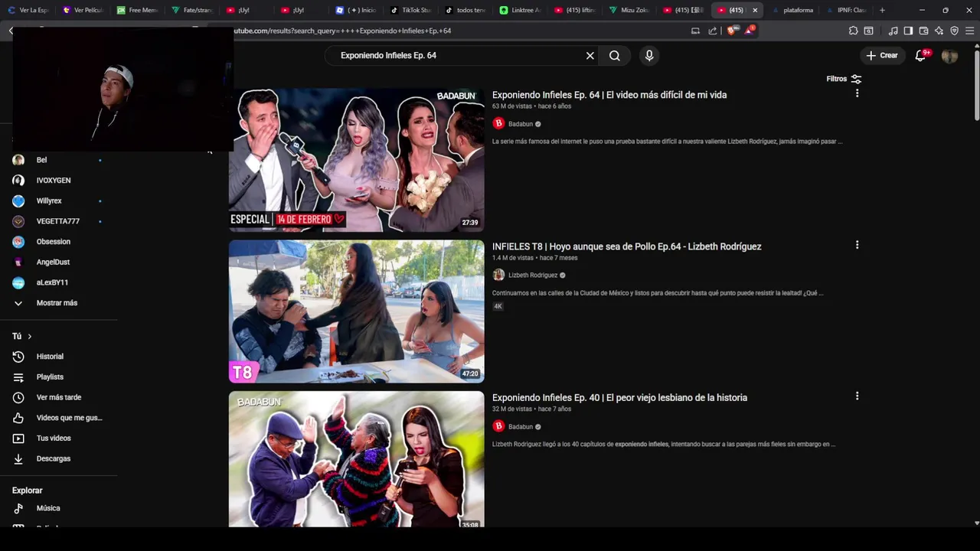
Task: Switch to the Free Mem browser tab
Action: click(x=137, y=10)
